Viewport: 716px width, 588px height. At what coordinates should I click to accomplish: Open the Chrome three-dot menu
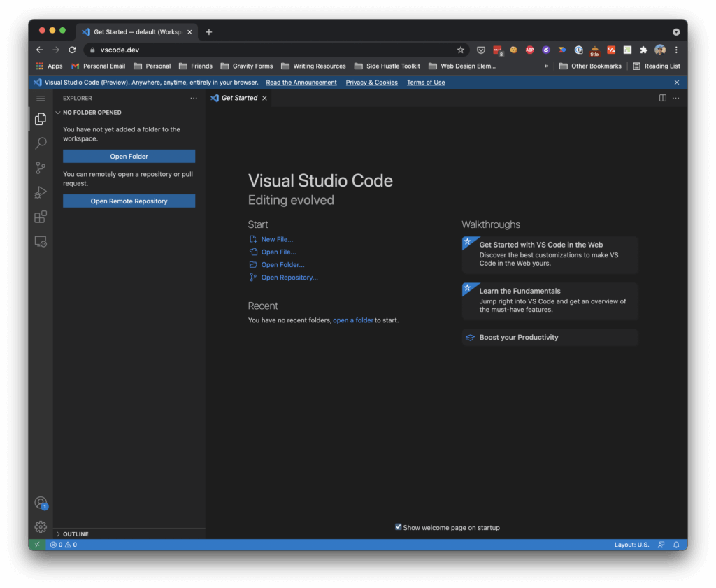point(676,50)
